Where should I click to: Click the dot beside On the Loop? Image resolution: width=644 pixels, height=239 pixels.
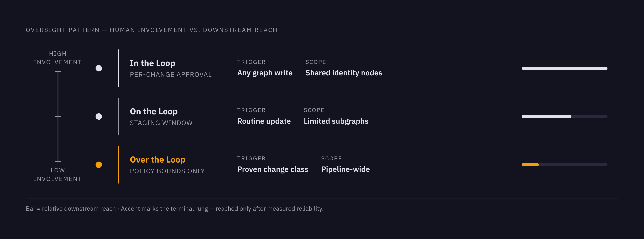coord(99,116)
